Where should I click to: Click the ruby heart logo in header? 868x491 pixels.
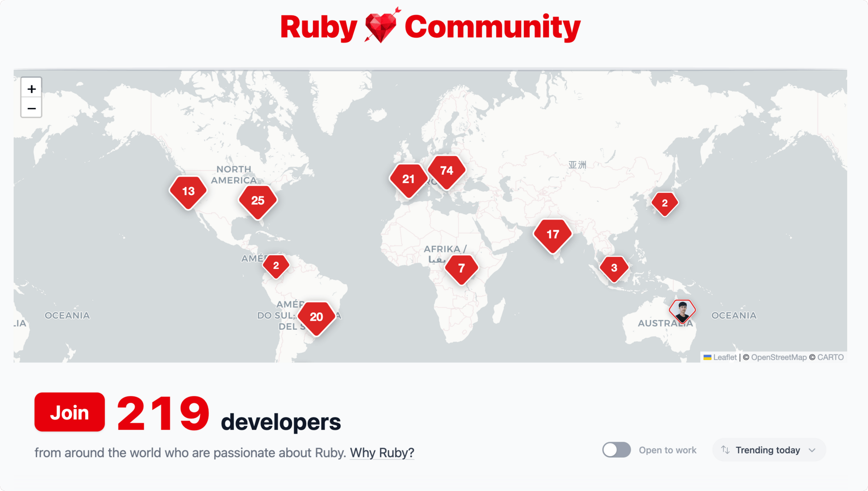click(382, 26)
